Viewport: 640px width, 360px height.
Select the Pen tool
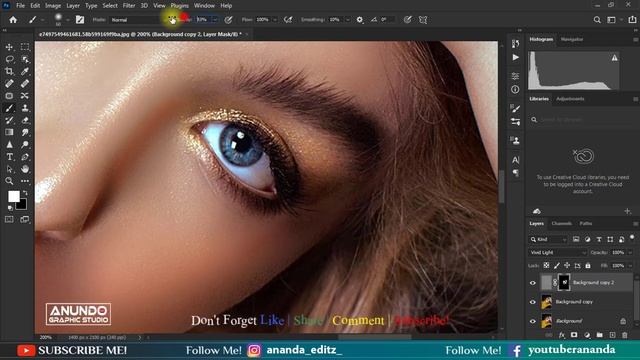(25, 157)
